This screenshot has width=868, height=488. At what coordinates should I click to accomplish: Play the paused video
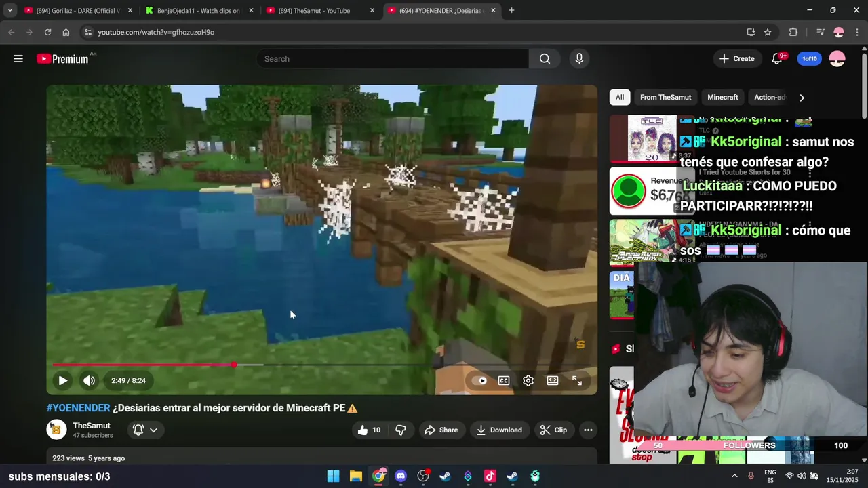(62, 381)
